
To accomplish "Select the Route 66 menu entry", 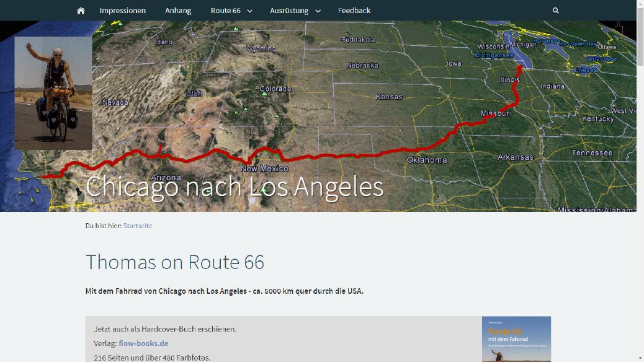I will [225, 11].
